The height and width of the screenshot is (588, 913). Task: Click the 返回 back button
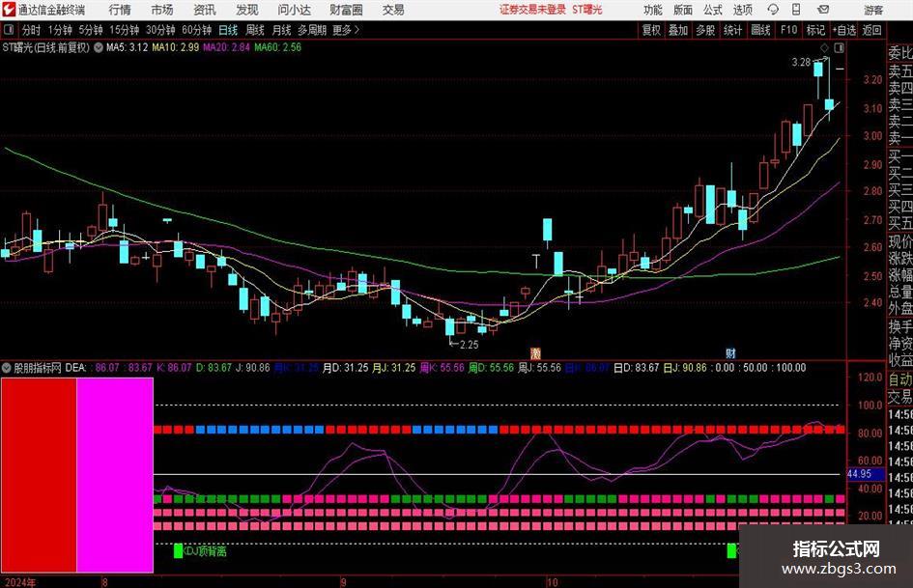click(871, 30)
